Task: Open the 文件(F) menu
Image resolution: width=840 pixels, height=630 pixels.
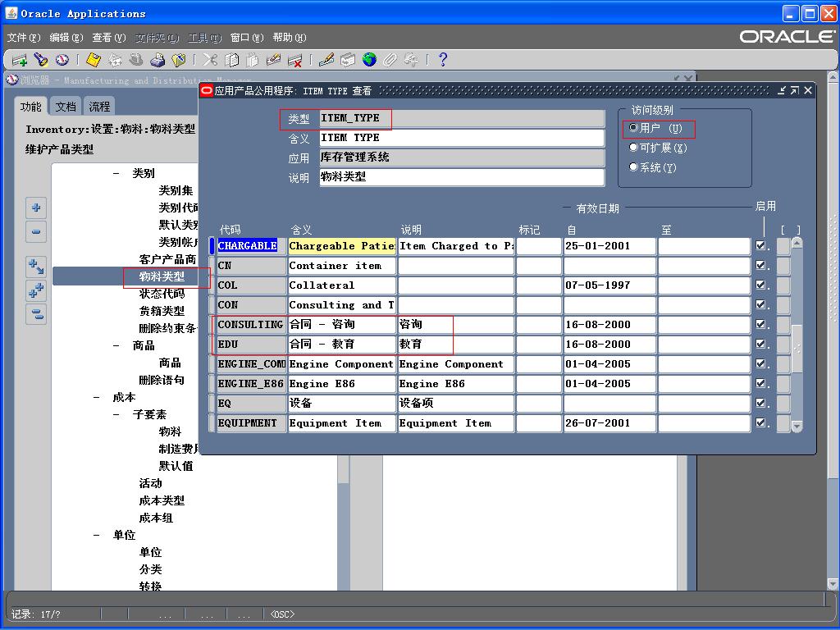Action: (x=24, y=38)
